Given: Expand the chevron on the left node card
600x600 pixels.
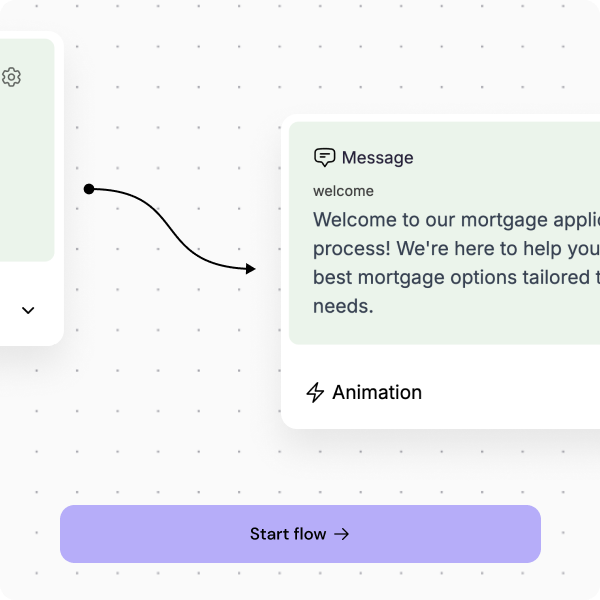Looking at the screenshot, I should [28, 310].
